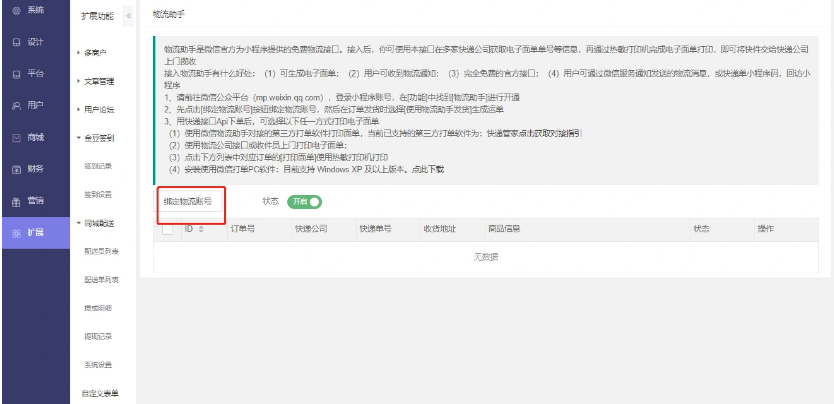The width and height of the screenshot is (834, 404).
Task: Open the 签到记录 submenu item
Action: coord(98,166)
